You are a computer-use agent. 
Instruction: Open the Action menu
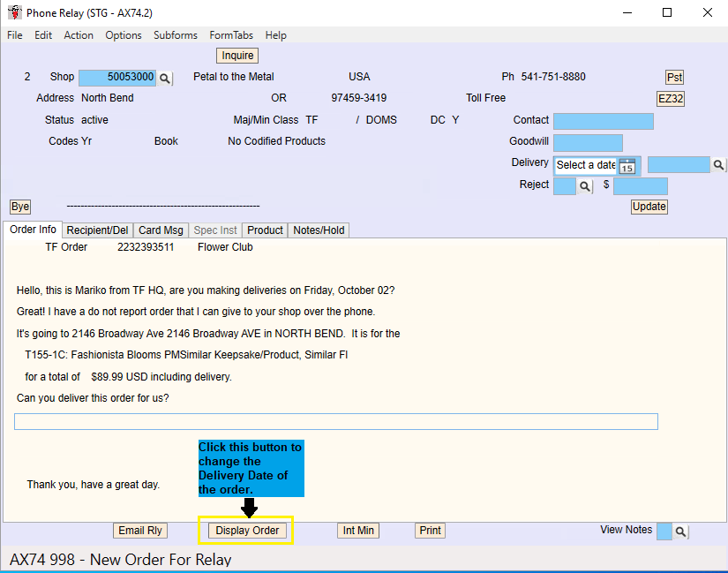pos(79,35)
